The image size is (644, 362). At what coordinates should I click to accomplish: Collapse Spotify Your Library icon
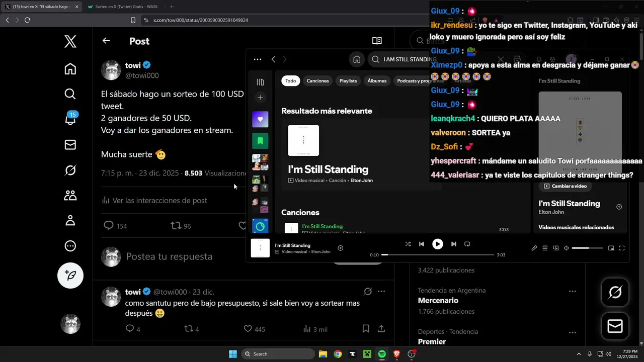coord(260,82)
